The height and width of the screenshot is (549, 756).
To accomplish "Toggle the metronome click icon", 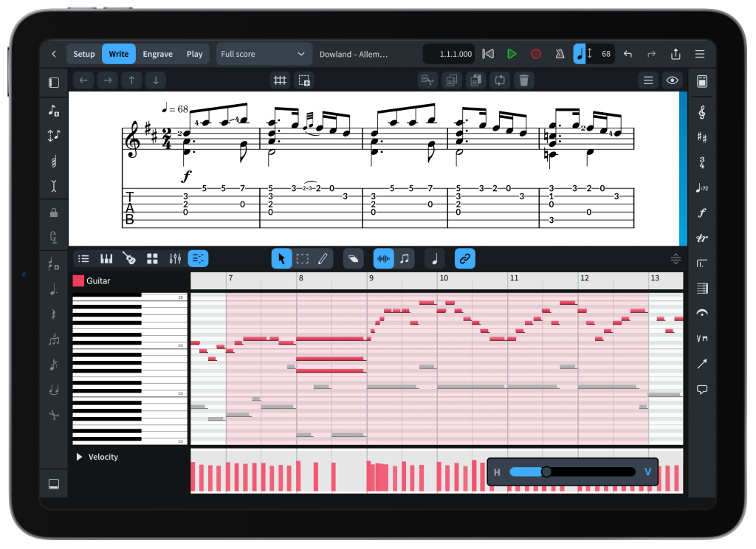I will pyautogui.click(x=560, y=54).
